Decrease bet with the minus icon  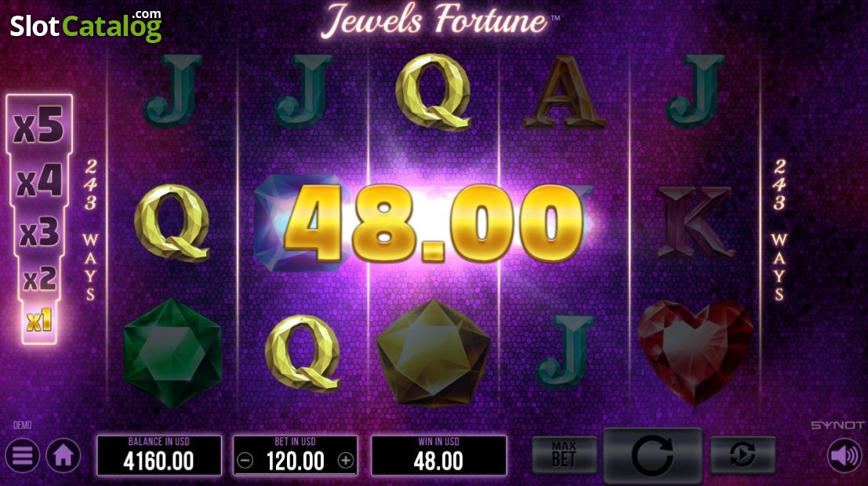coord(245,461)
